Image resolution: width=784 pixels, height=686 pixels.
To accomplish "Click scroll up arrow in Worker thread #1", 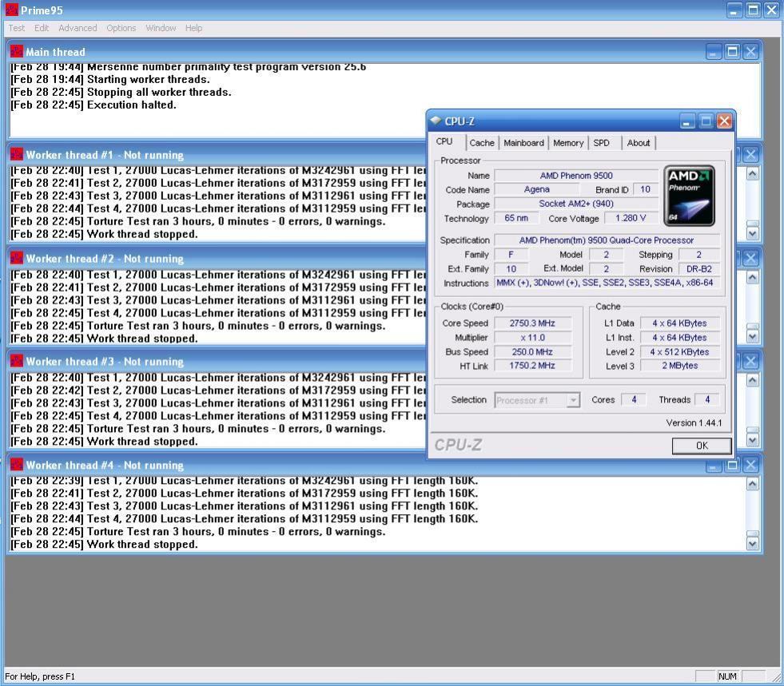I will pos(753,174).
